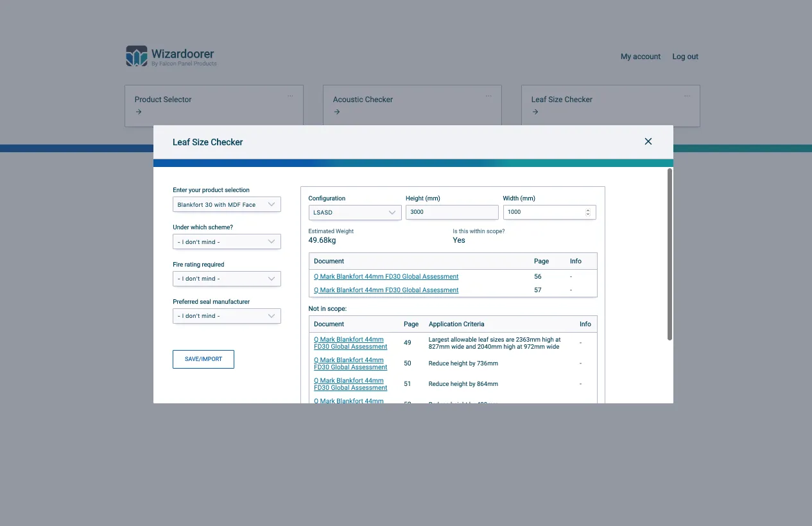Open Acoustic Checker card options ellipsis
The height and width of the screenshot is (526, 812).
[x=488, y=96]
